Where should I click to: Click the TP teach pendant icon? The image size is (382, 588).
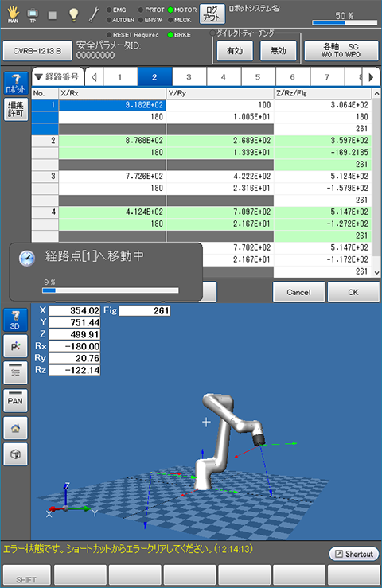[x=33, y=15]
